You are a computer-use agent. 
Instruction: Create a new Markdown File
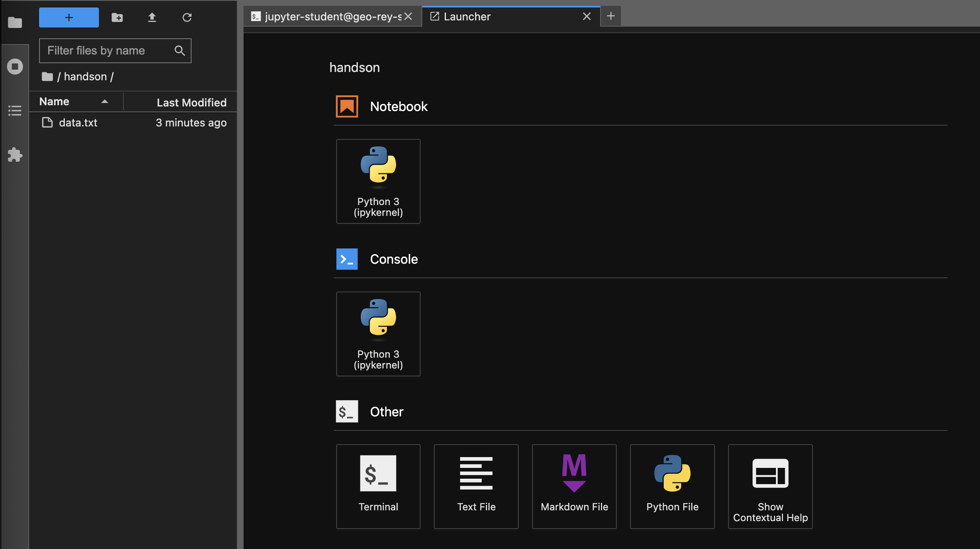pos(574,487)
